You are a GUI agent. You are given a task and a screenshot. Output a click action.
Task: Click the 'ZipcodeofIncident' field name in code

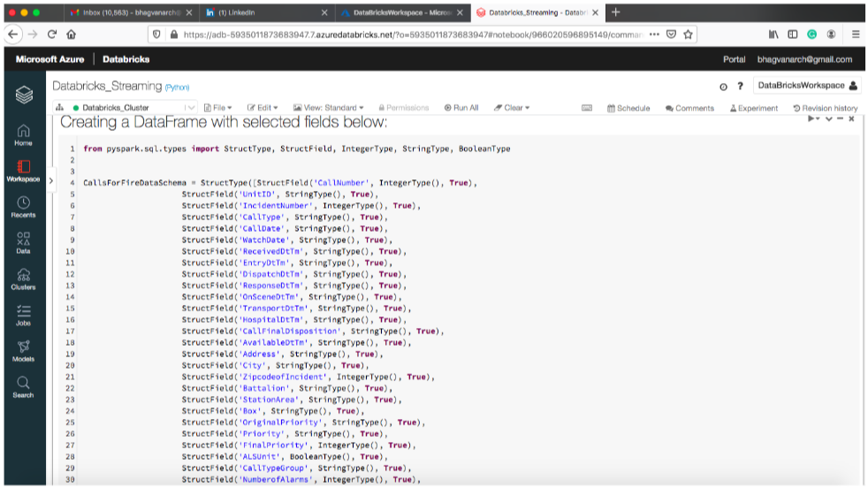(283, 377)
